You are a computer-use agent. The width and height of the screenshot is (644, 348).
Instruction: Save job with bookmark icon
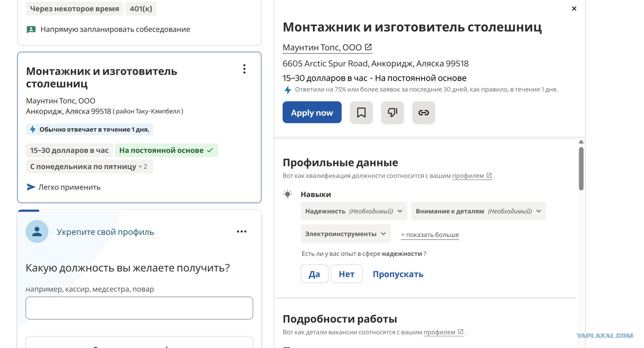pyautogui.click(x=361, y=113)
